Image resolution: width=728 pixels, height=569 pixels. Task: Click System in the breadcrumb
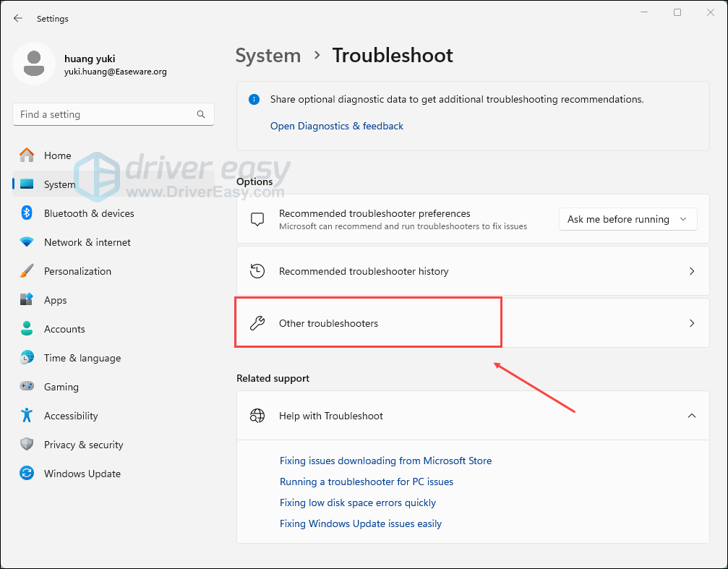click(267, 56)
